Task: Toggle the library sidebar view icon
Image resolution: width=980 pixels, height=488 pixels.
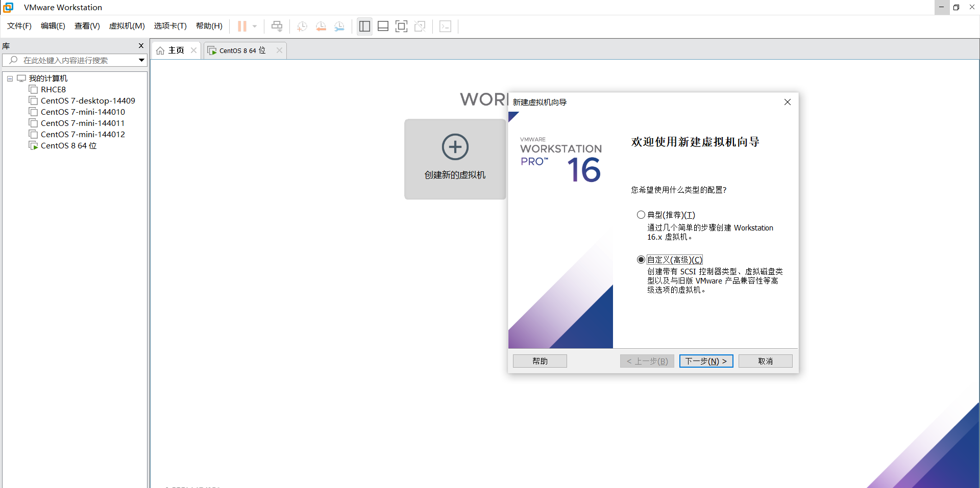Action: point(364,26)
